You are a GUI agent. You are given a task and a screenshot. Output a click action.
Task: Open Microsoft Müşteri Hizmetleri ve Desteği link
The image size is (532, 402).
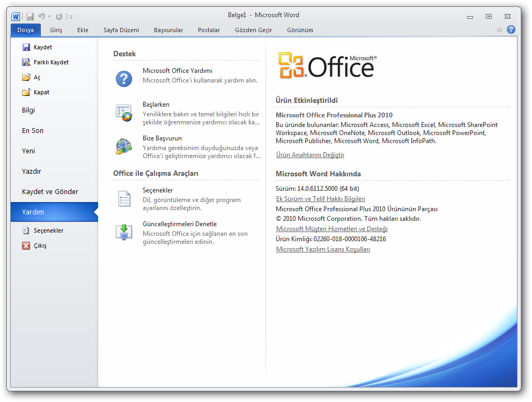tap(332, 229)
